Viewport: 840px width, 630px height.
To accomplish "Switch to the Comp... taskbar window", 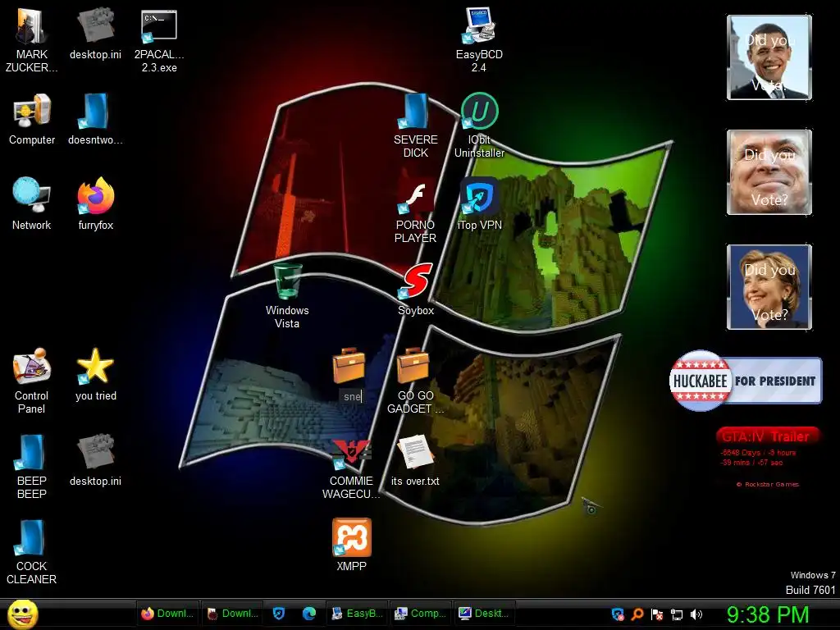I will [x=421, y=614].
